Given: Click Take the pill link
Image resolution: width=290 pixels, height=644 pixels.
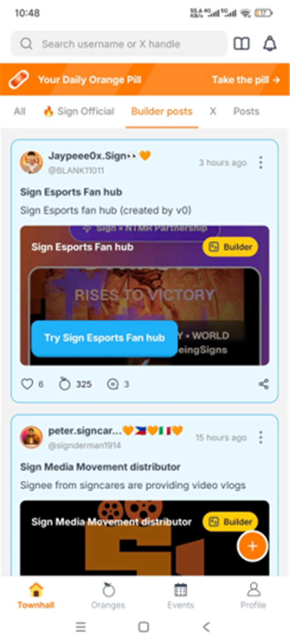Looking at the screenshot, I should click(x=246, y=80).
